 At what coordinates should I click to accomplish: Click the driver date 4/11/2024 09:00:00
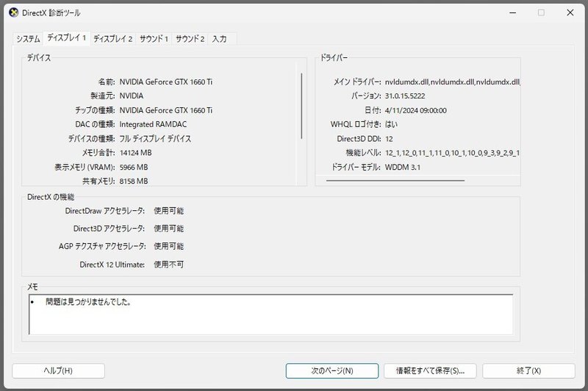[415, 110]
